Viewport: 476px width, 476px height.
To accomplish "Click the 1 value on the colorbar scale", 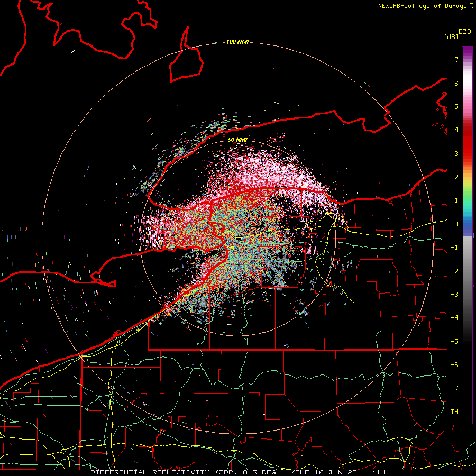I will pos(456,200).
